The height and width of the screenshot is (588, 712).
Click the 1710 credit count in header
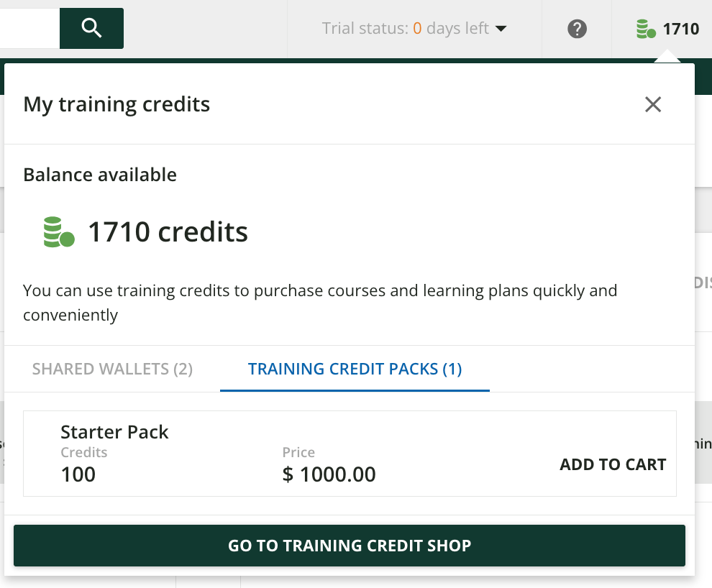coord(681,29)
